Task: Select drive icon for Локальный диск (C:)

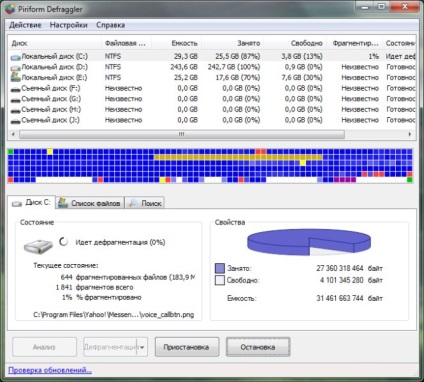Action: (15, 57)
